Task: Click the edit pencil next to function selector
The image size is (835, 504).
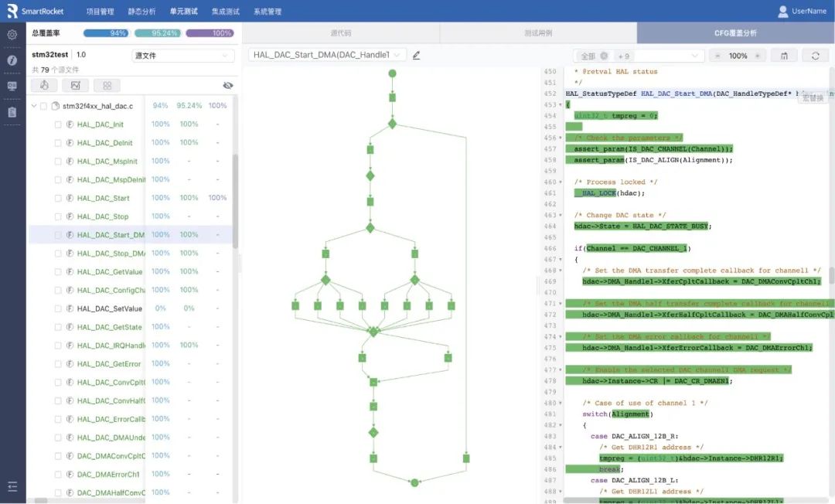Action: click(x=417, y=56)
